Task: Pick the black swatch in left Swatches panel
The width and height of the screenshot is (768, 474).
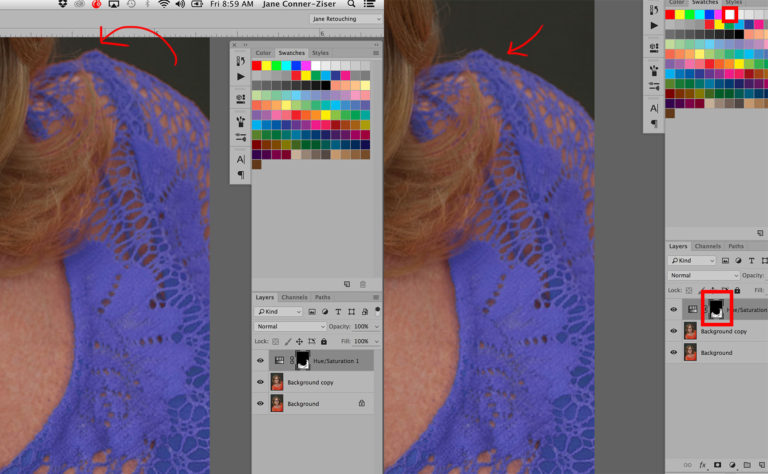Action: (x=326, y=85)
